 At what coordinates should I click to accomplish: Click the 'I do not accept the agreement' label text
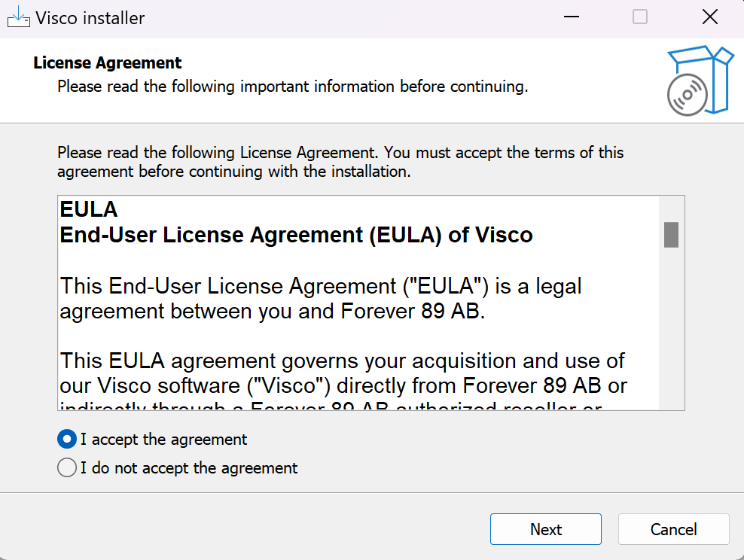click(189, 468)
